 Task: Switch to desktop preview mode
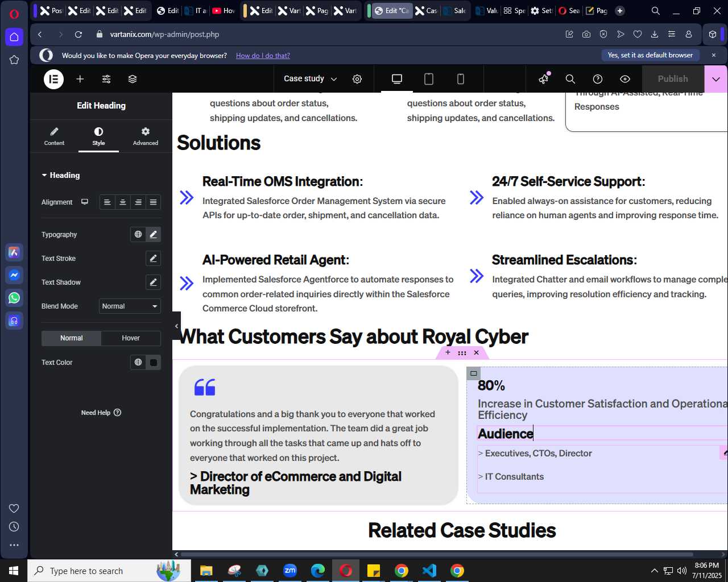[x=397, y=79]
